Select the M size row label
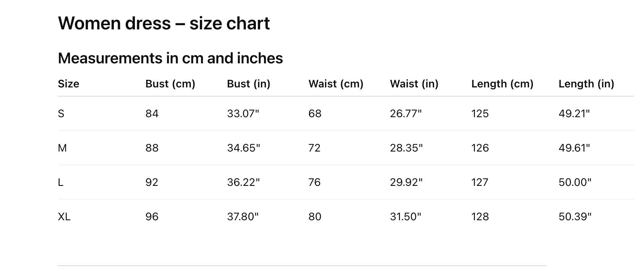644x271 pixels. [x=62, y=148]
